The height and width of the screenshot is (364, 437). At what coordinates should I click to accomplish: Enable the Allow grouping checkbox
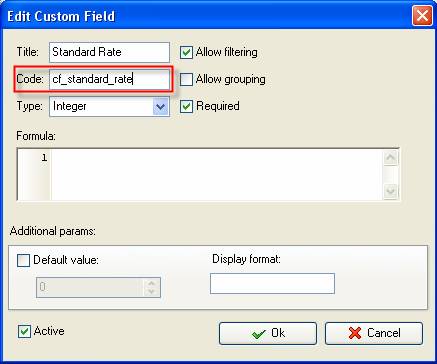186,80
